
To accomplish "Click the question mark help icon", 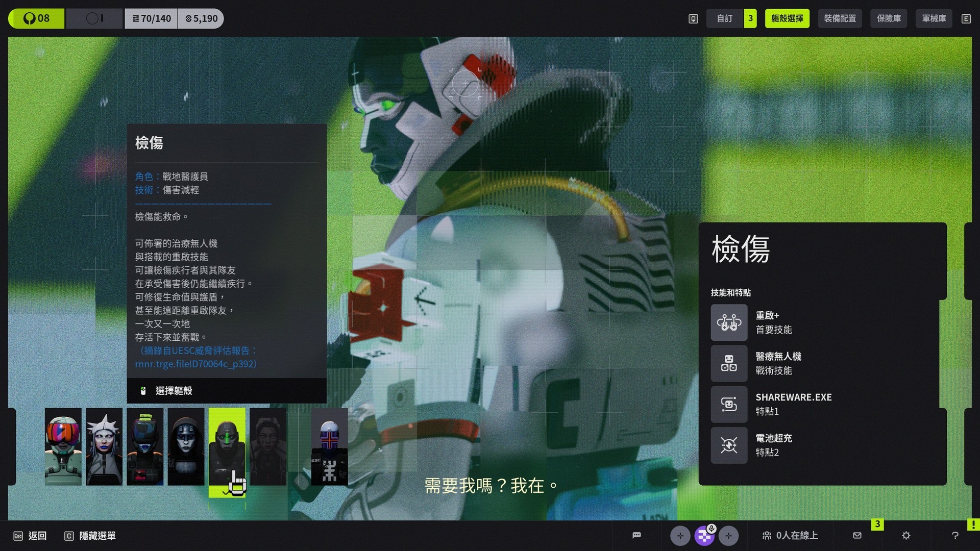I will pyautogui.click(x=955, y=535).
